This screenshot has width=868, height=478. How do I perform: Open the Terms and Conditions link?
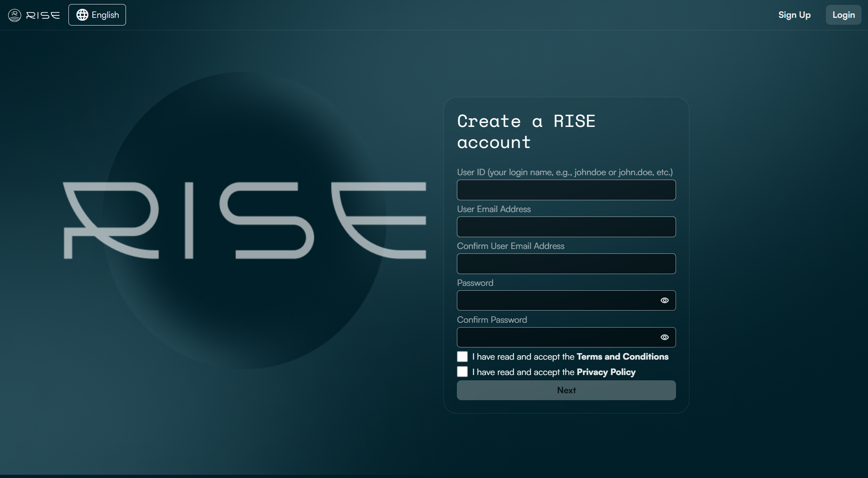coord(623,357)
